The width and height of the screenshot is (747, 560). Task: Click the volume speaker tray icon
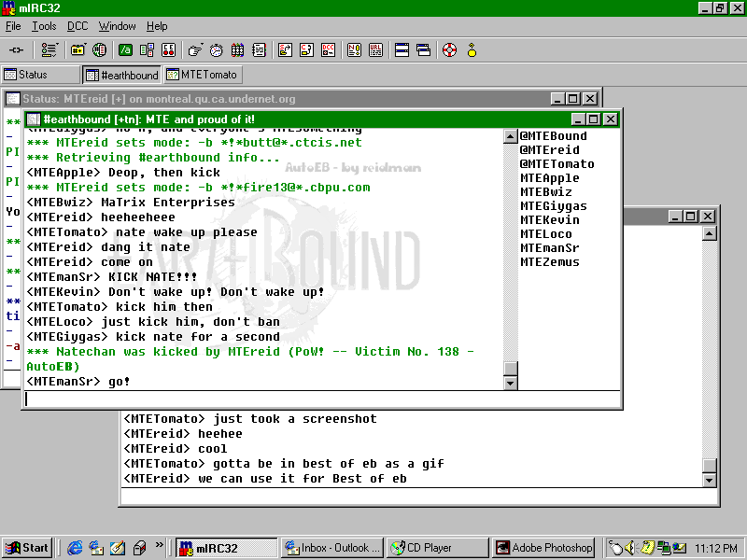tap(630, 548)
